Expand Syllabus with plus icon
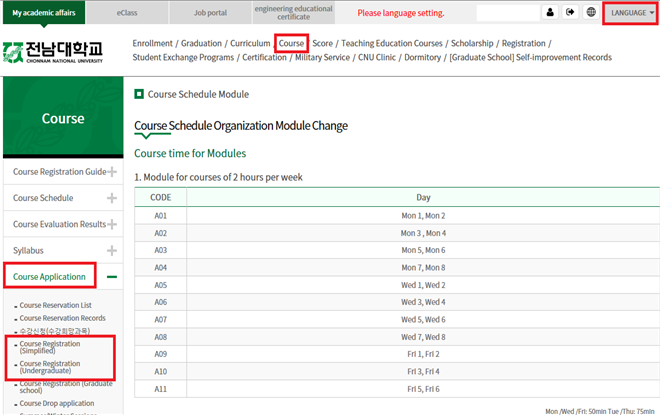 pyautogui.click(x=112, y=251)
